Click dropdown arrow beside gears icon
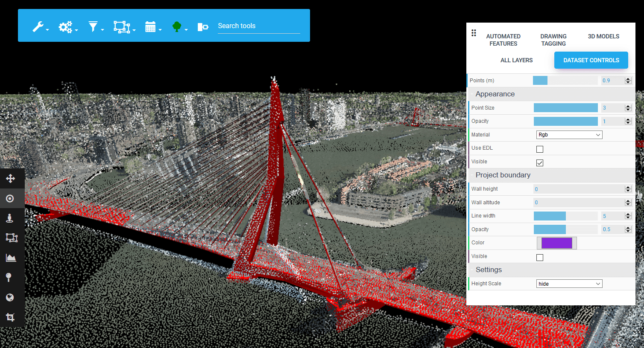 click(76, 30)
